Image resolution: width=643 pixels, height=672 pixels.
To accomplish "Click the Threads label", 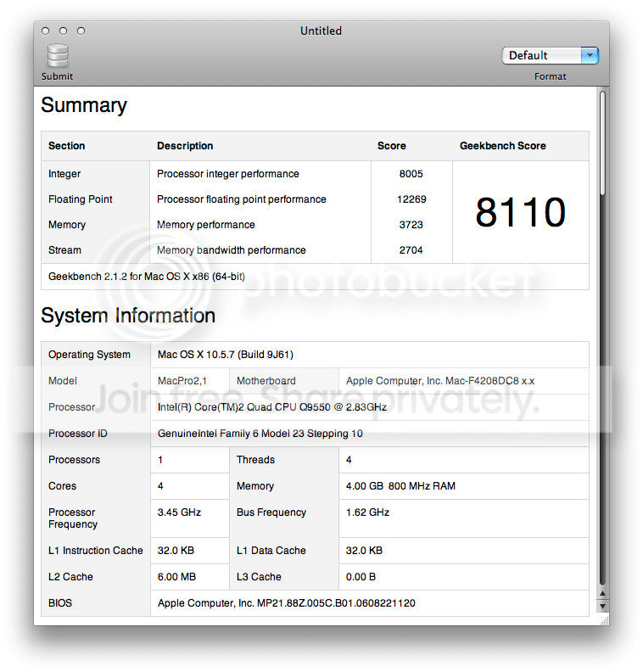I will pos(255,459).
